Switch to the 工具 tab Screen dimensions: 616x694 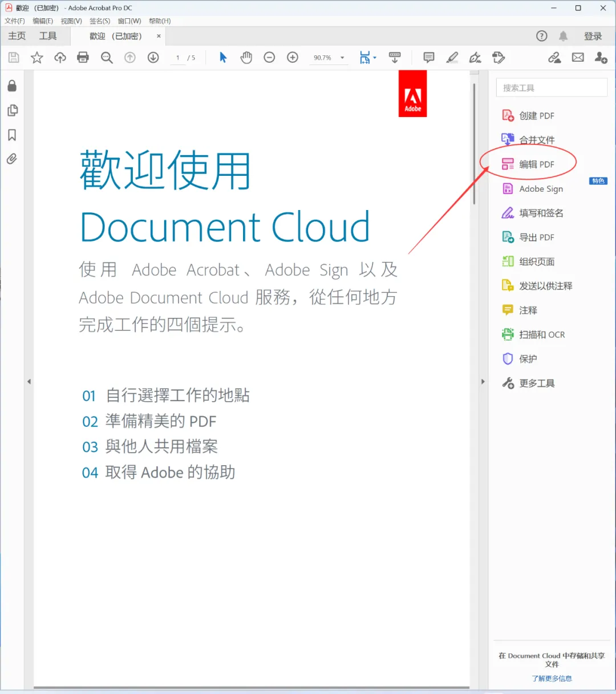[x=48, y=36]
